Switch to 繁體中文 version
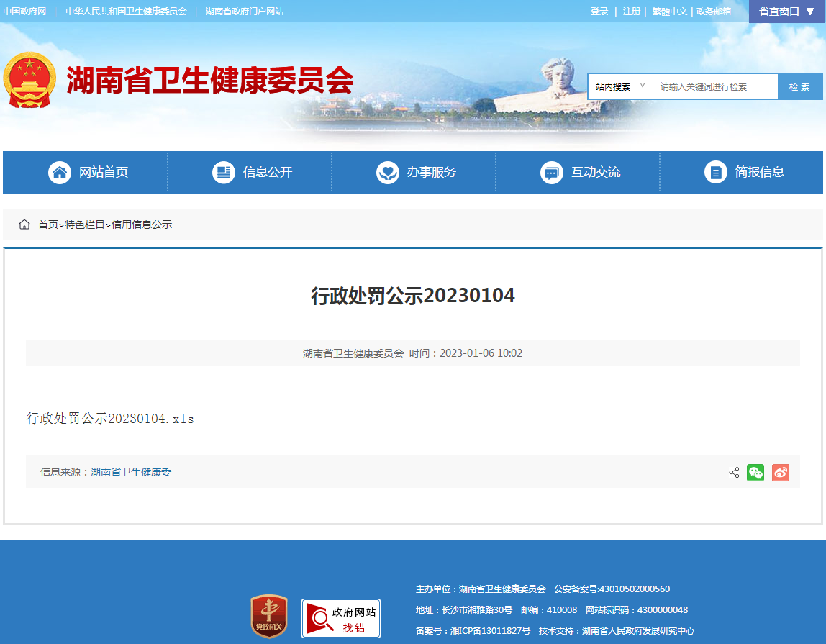The width and height of the screenshot is (826, 644). tap(669, 12)
